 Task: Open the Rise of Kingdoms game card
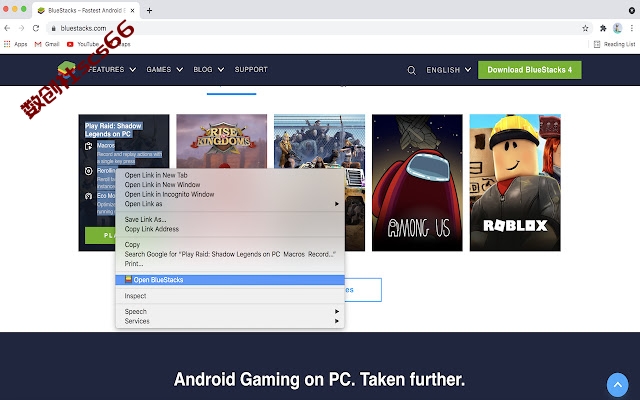(x=222, y=141)
